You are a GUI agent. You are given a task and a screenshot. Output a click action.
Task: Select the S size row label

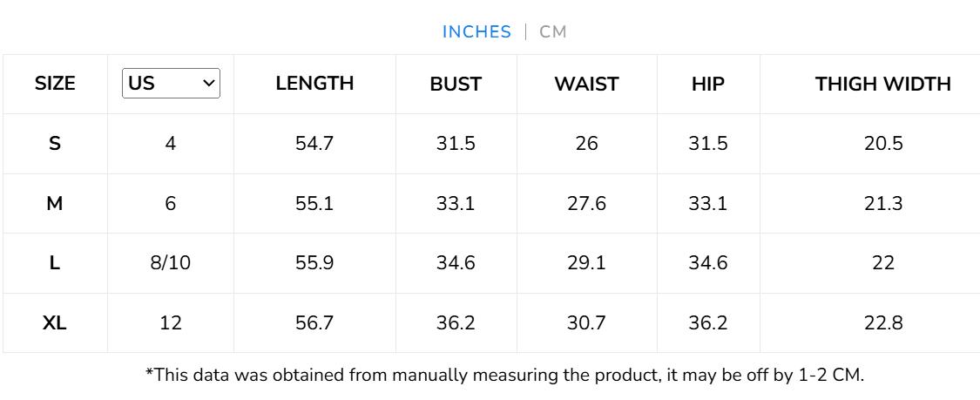point(55,144)
